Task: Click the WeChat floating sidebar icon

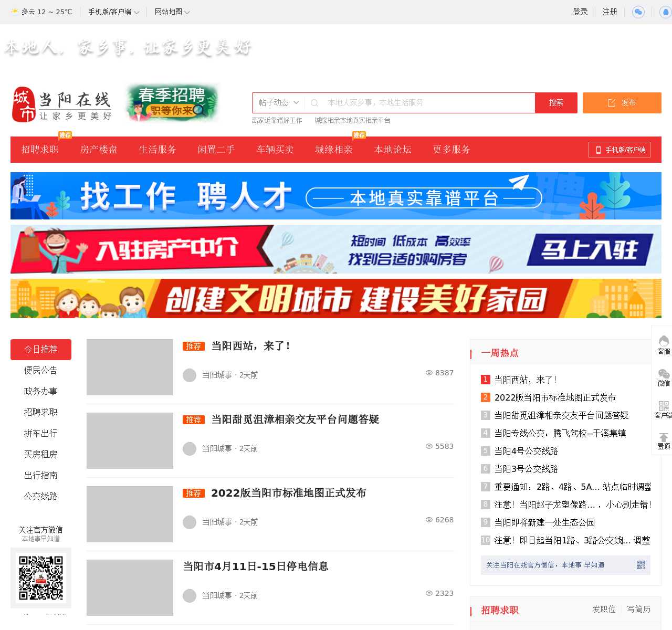Action: pos(664,377)
